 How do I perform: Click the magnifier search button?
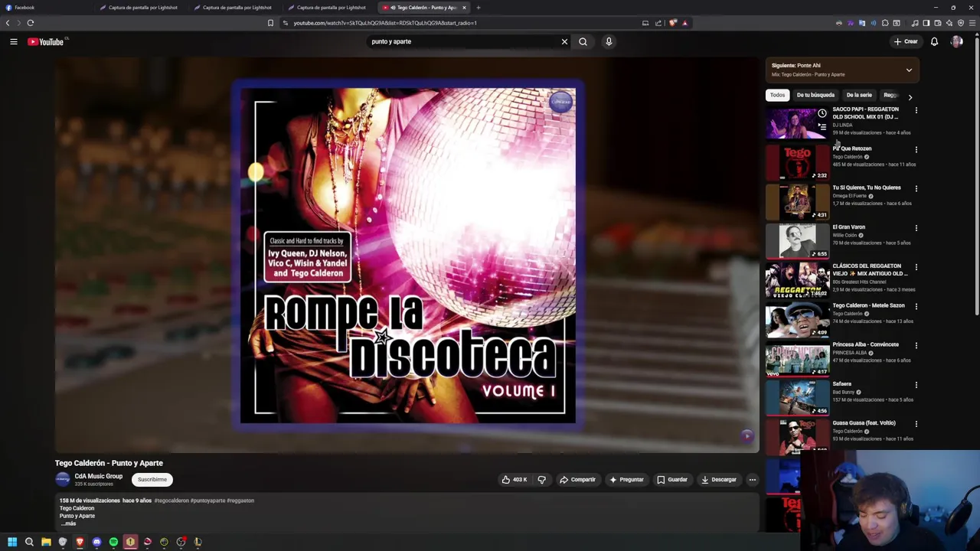[583, 41]
